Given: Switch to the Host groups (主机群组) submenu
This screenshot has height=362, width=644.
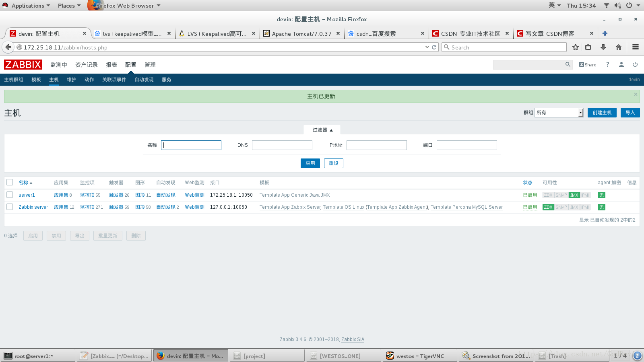Looking at the screenshot, I should tap(14, 80).
